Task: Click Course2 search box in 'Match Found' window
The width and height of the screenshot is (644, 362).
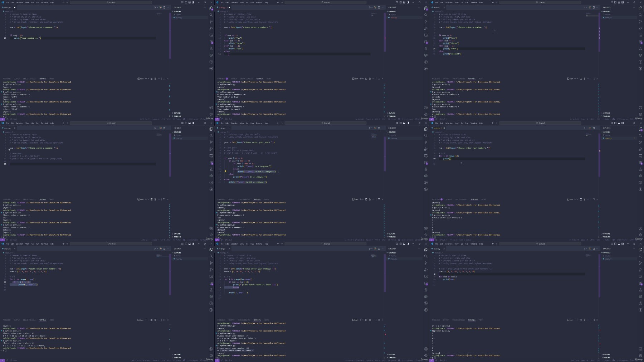Action: click(326, 244)
